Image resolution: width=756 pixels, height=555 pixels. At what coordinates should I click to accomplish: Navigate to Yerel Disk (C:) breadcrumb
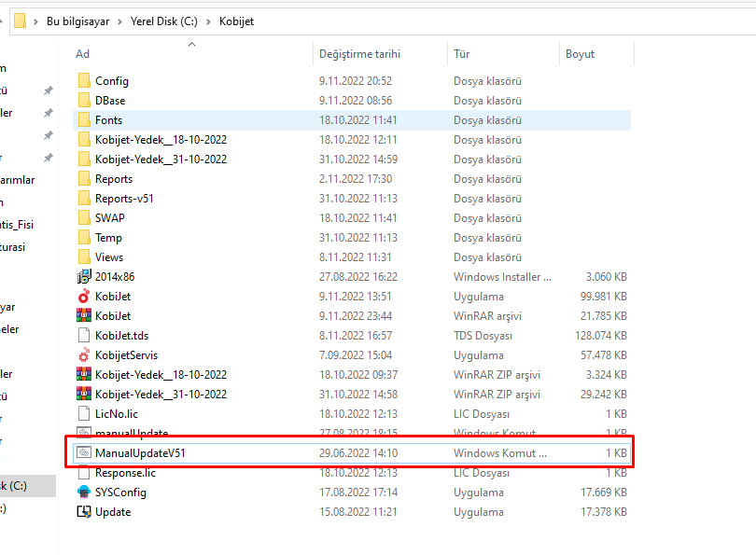pos(164,21)
